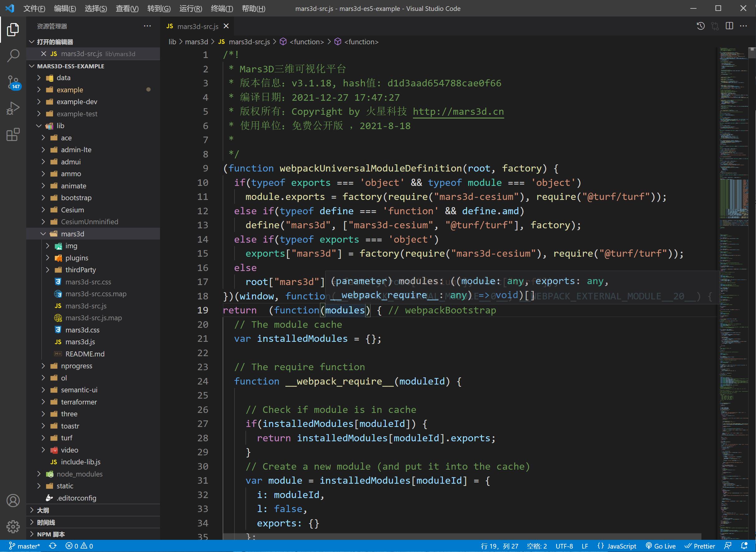The image size is (756, 552).
Task: Click the first <function> breadcrumb
Action: coord(302,42)
